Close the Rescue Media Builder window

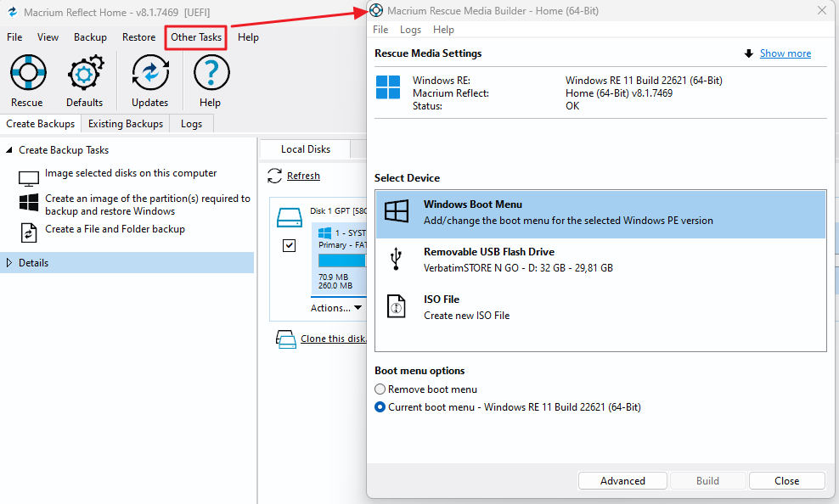[822, 11]
